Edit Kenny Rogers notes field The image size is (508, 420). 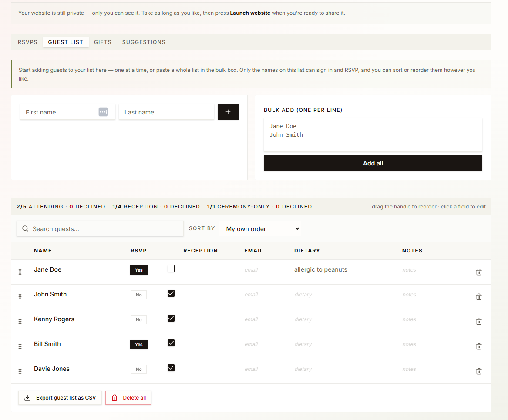pos(409,319)
